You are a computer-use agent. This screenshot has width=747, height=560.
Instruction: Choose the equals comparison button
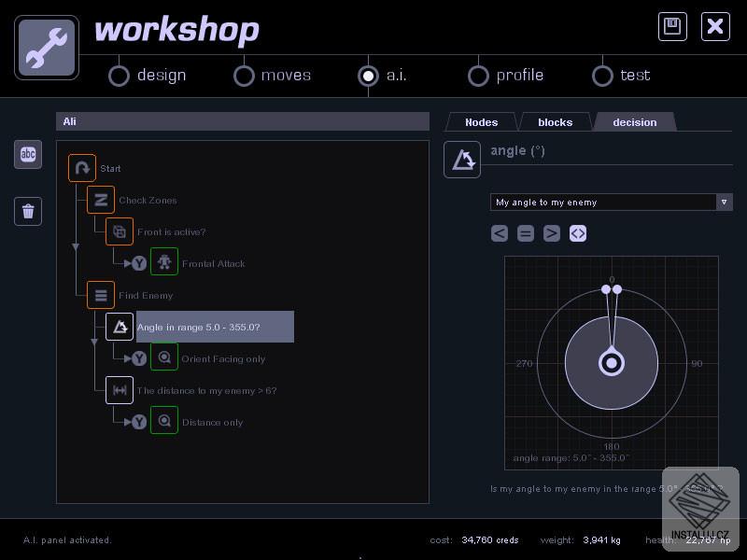[x=526, y=233]
